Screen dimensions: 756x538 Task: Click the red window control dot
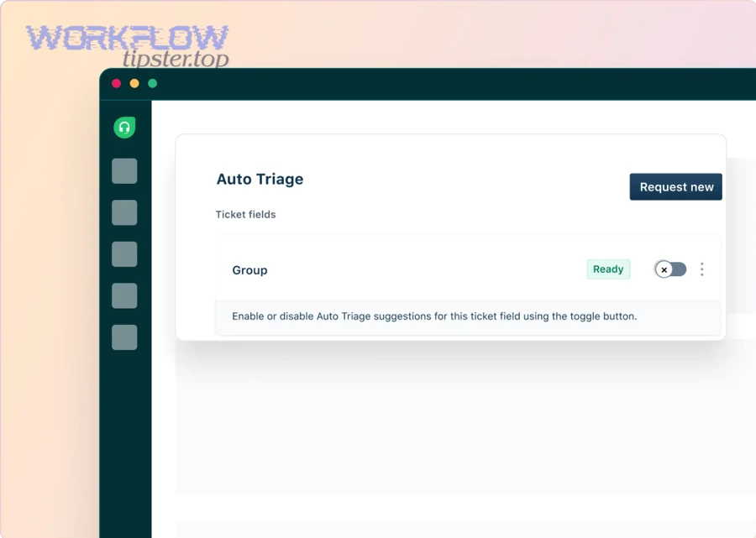click(x=116, y=84)
